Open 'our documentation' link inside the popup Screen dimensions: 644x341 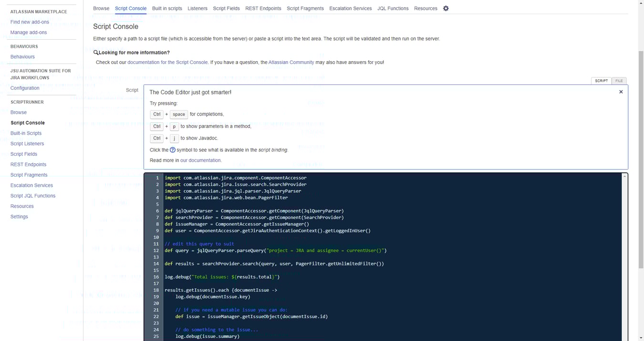(x=200, y=160)
